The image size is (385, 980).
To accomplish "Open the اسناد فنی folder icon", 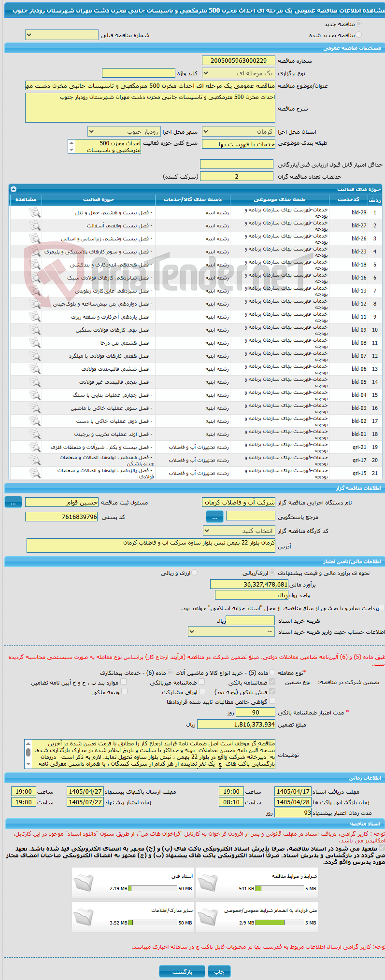I will point(84,882).
